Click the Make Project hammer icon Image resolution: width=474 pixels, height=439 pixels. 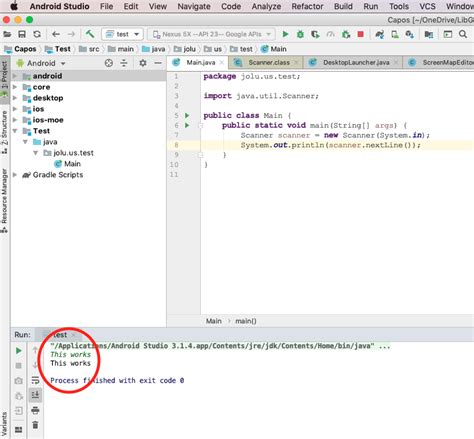click(90, 34)
